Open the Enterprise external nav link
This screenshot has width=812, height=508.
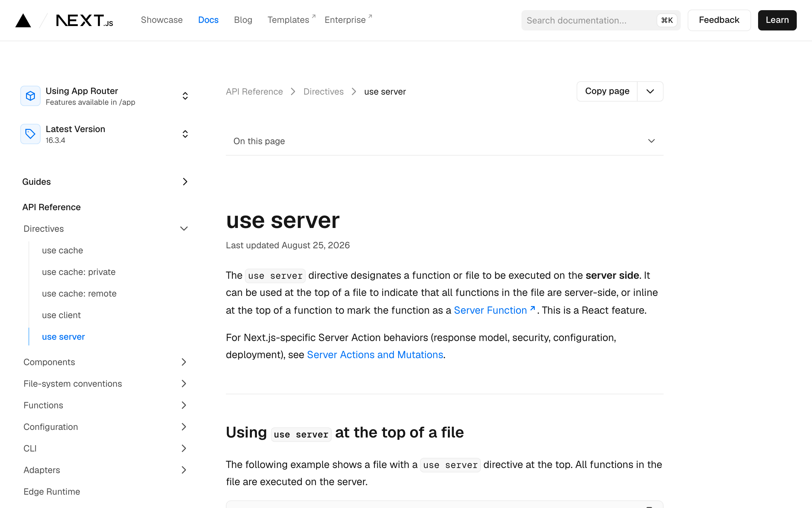click(348, 20)
